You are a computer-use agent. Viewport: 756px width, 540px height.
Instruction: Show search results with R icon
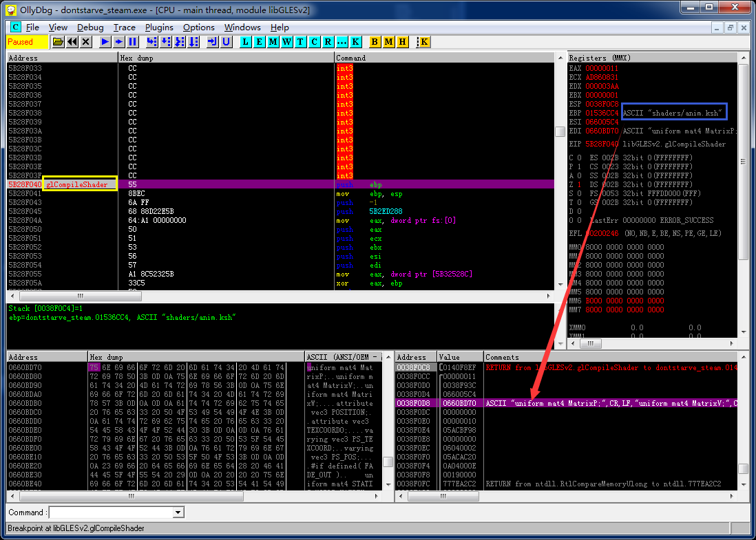coord(328,42)
